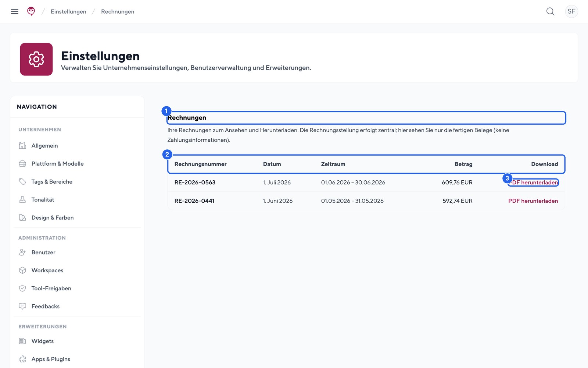588x368 pixels.
Task: Click the Zeitraum column header
Action: click(x=333, y=164)
